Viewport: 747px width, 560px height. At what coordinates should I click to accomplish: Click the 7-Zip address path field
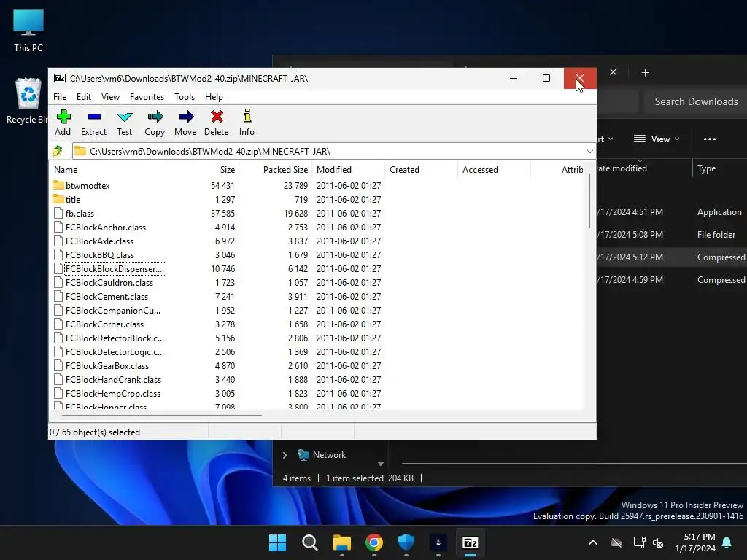click(329, 152)
